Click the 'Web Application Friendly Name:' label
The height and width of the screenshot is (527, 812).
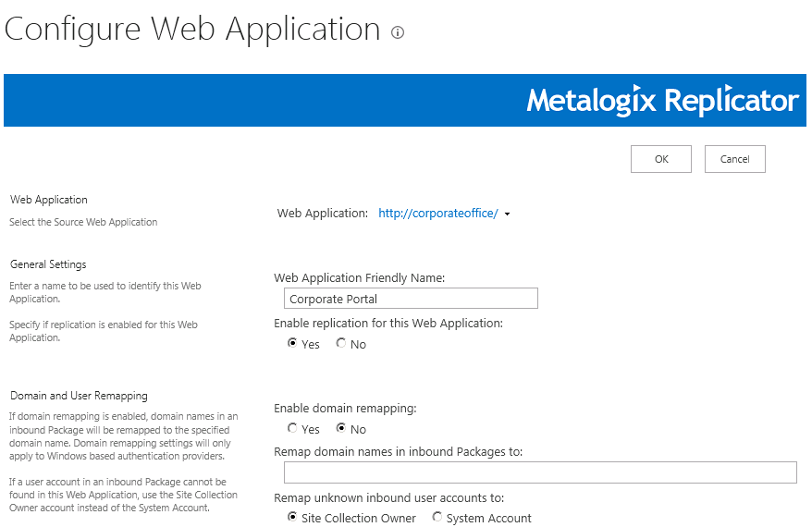(360, 277)
